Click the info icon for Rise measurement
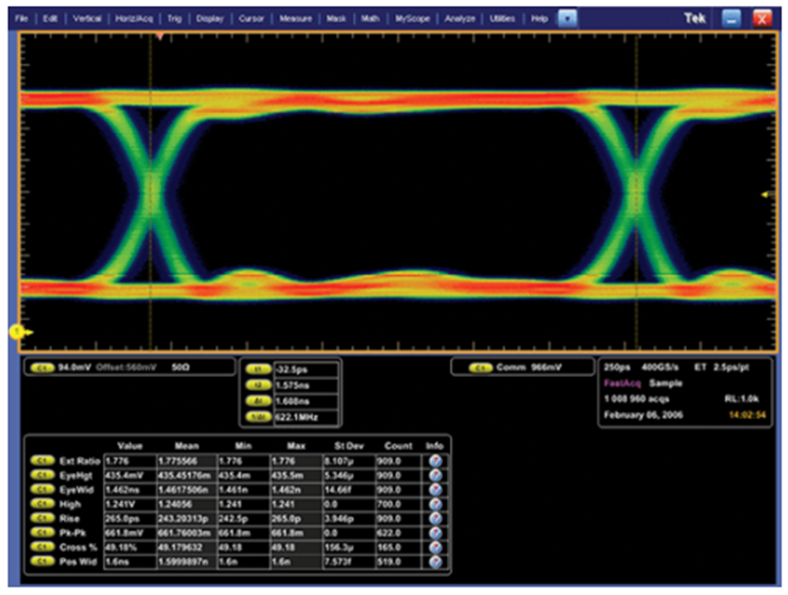Viewport: 788px width, 595px height. [x=434, y=518]
